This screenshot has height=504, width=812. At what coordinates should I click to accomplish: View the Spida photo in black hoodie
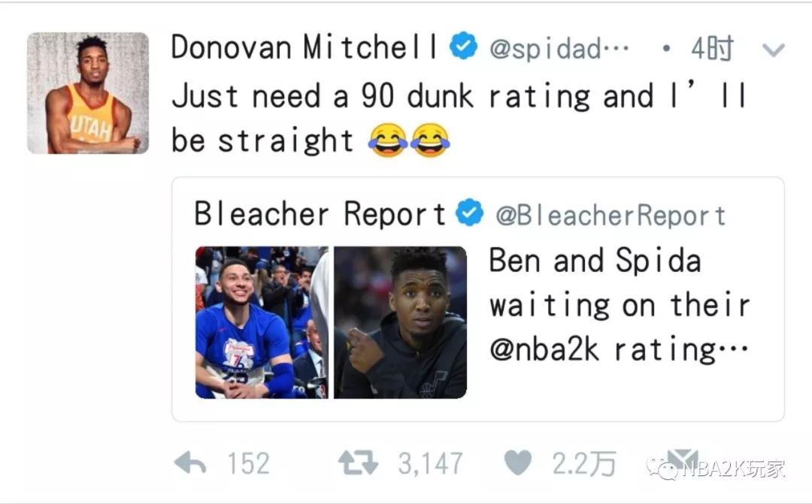[400, 322]
